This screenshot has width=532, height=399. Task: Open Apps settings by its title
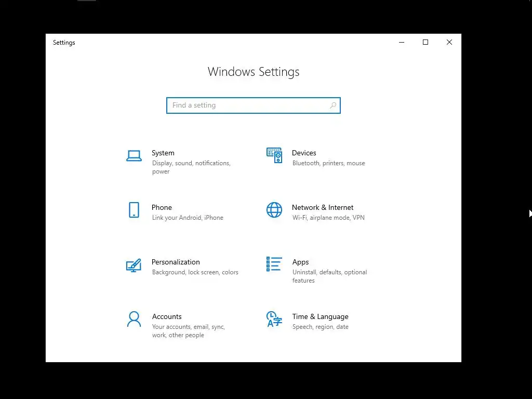point(301,262)
